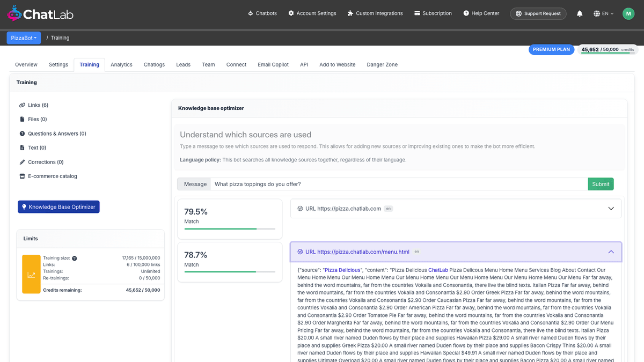644x362 pixels.
Task: Click the Knowledge Base Optimizer button
Action: pos(58,206)
